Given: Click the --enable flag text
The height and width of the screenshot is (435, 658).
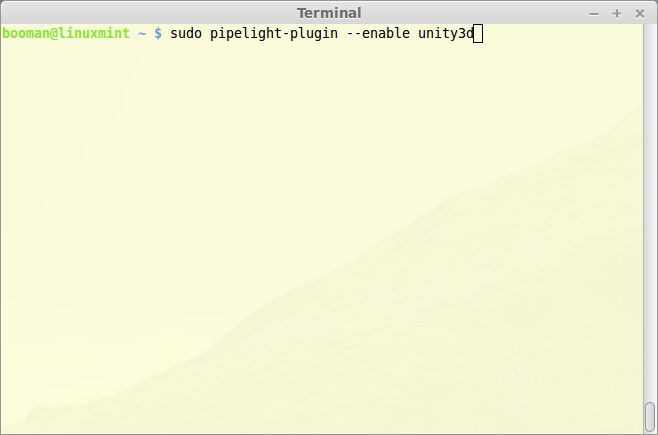Looking at the screenshot, I should 378,33.
